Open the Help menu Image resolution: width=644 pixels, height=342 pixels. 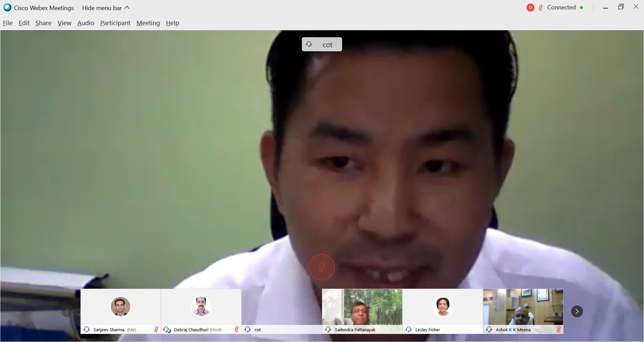coord(172,23)
